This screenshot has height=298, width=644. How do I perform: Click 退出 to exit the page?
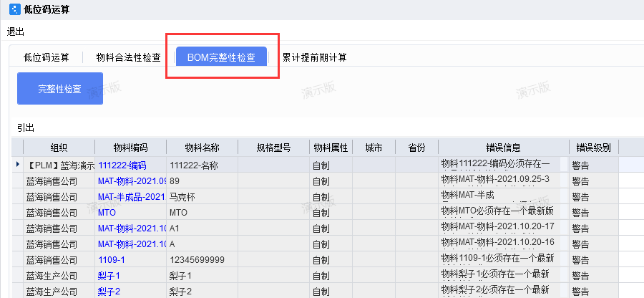tap(16, 32)
